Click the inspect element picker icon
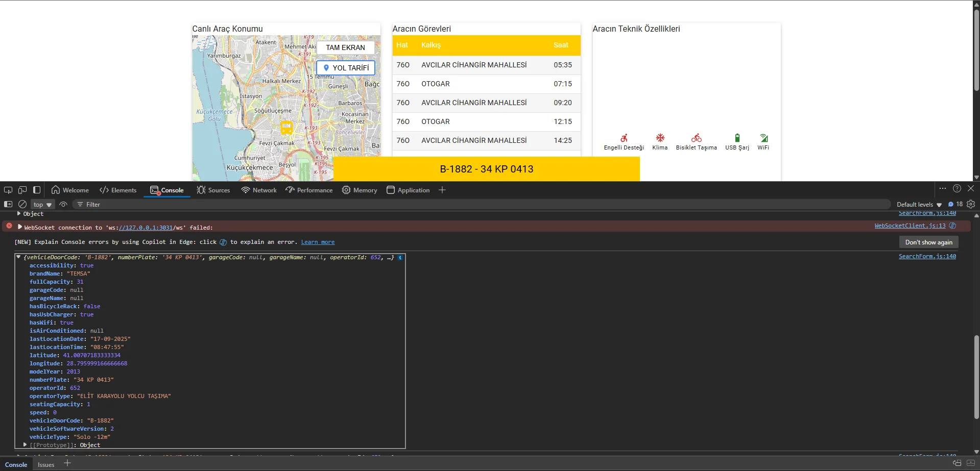 click(x=8, y=190)
